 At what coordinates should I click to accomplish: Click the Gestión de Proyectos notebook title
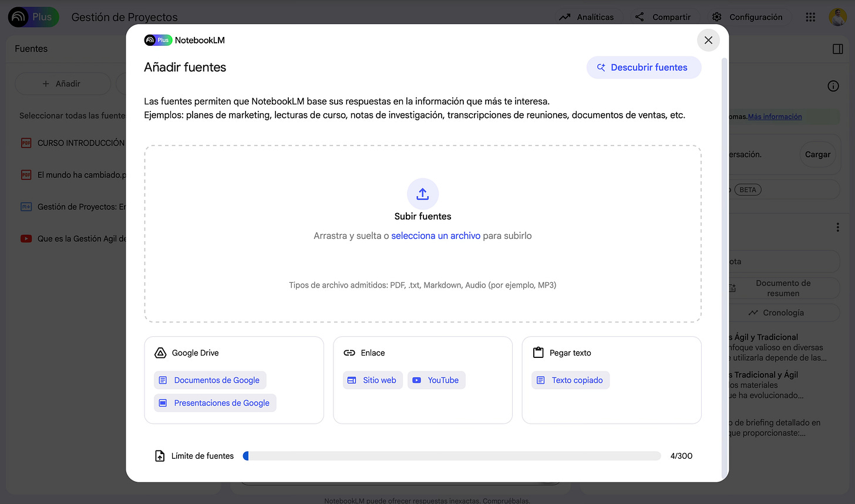click(124, 17)
